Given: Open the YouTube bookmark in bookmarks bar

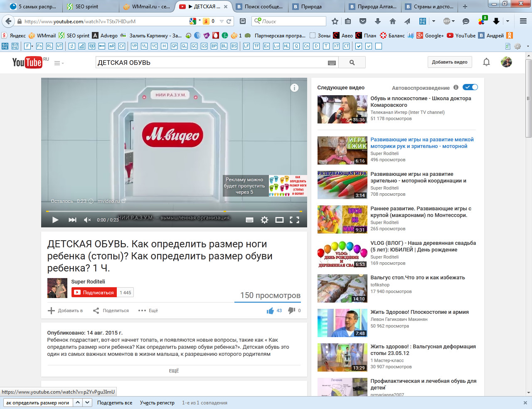Looking at the screenshot, I should pyautogui.click(x=461, y=35).
